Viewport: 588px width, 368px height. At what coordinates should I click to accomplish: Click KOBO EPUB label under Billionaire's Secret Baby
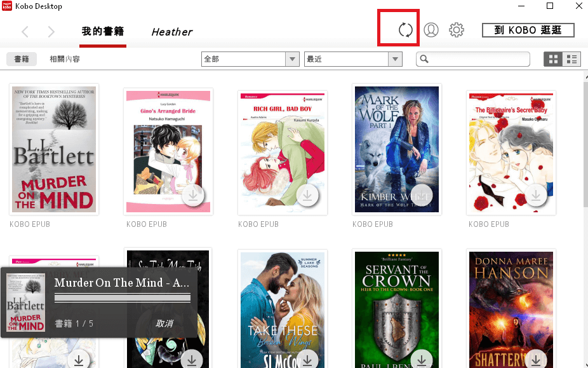click(489, 224)
